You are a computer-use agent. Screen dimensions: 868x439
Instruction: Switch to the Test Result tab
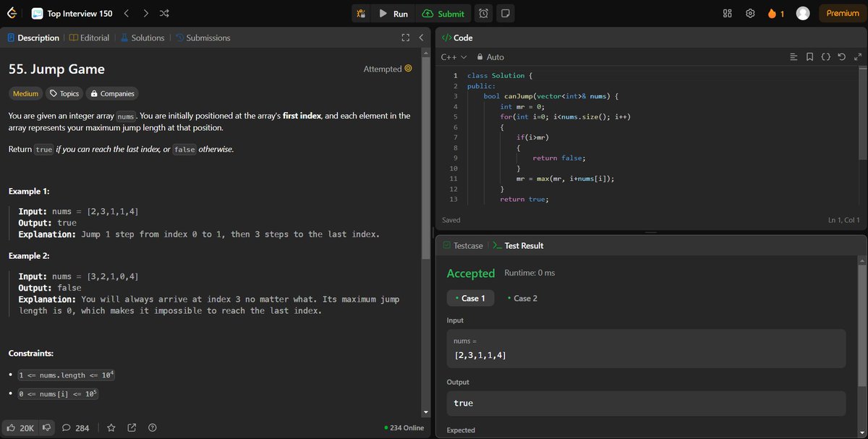[x=518, y=246]
